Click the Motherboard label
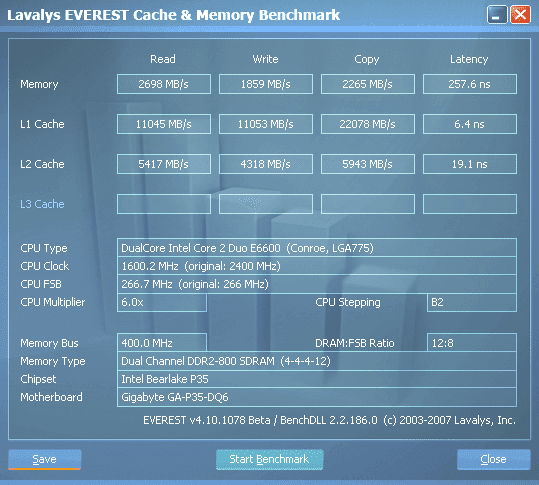The height and width of the screenshot is (485, 539). [x=51, y=397]
